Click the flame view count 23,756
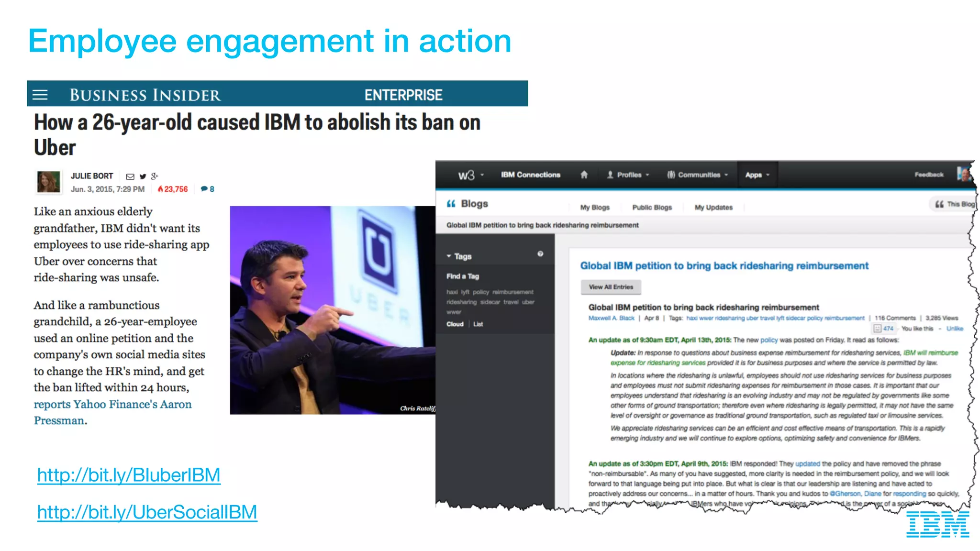The width and height of the screenshot is (980, 551). [x=173, y=189]
